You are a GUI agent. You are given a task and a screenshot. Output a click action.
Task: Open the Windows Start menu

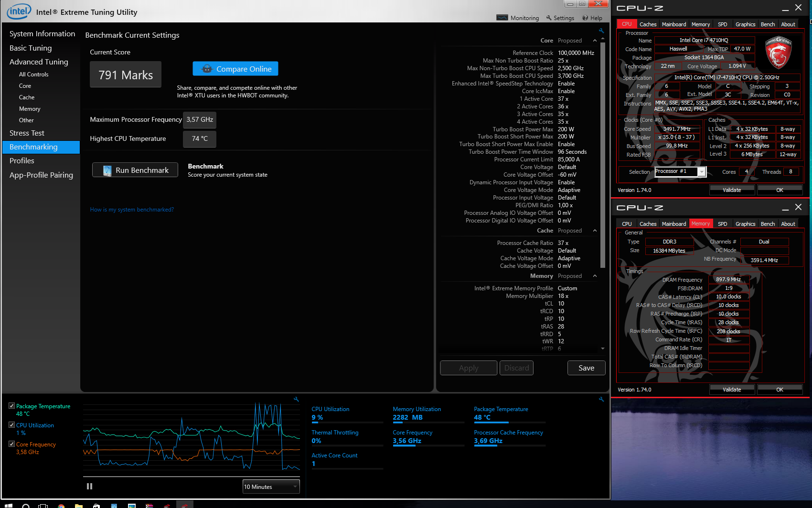point(8,505)
